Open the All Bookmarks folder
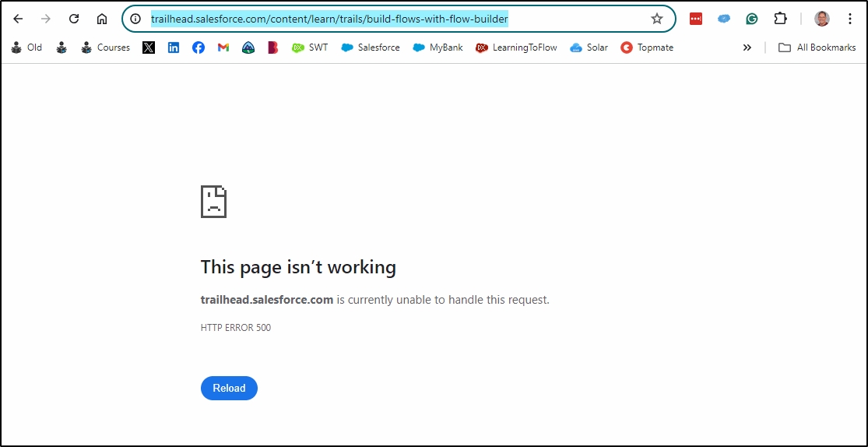The height and width of the screenshot is (447, 868). click(817, 48)
